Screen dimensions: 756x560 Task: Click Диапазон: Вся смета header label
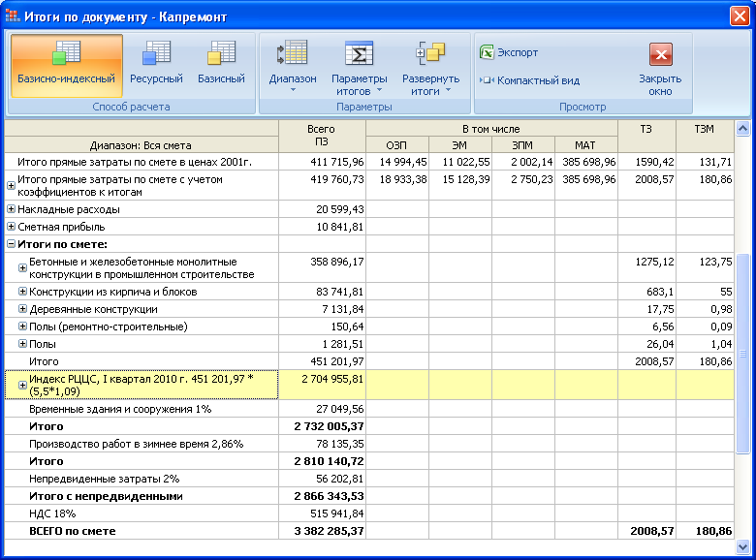(141, 145)
